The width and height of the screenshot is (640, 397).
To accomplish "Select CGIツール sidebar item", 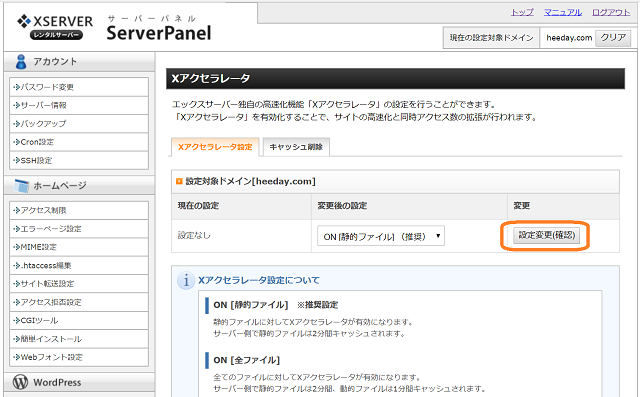I will (x=79, y=320).
